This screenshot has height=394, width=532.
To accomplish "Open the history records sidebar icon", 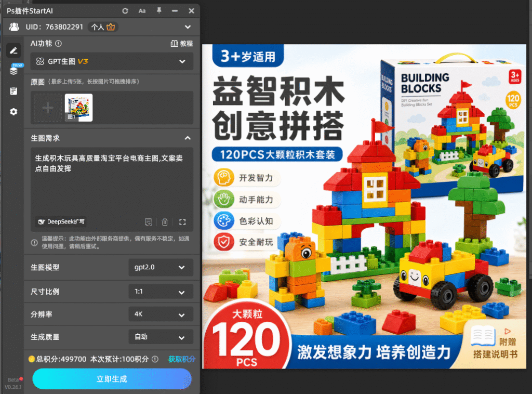I will click(x=14, y=91).
